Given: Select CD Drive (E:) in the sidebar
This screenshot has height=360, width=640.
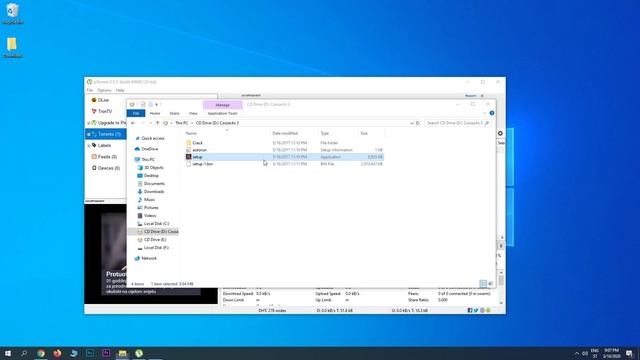Looking at the screenshot, I should point(155,240).
